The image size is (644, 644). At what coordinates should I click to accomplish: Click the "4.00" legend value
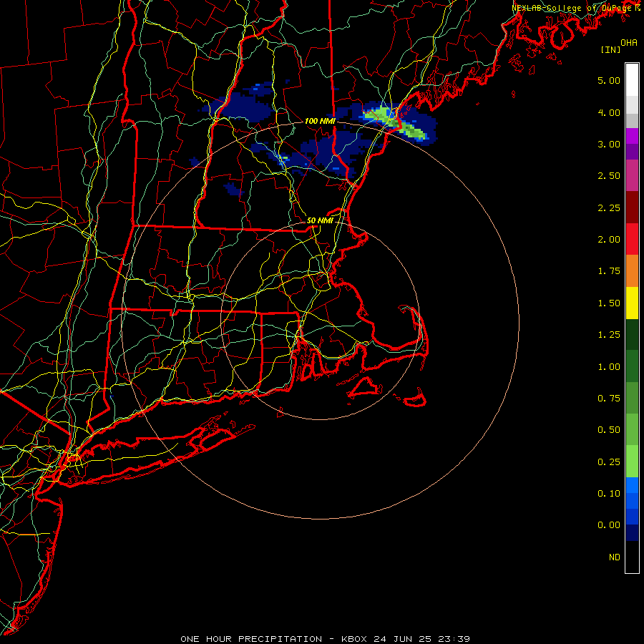609,112
